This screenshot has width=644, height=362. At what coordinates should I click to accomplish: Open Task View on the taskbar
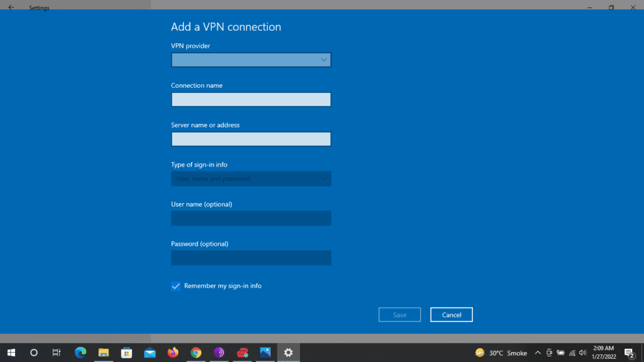[57, 353]
